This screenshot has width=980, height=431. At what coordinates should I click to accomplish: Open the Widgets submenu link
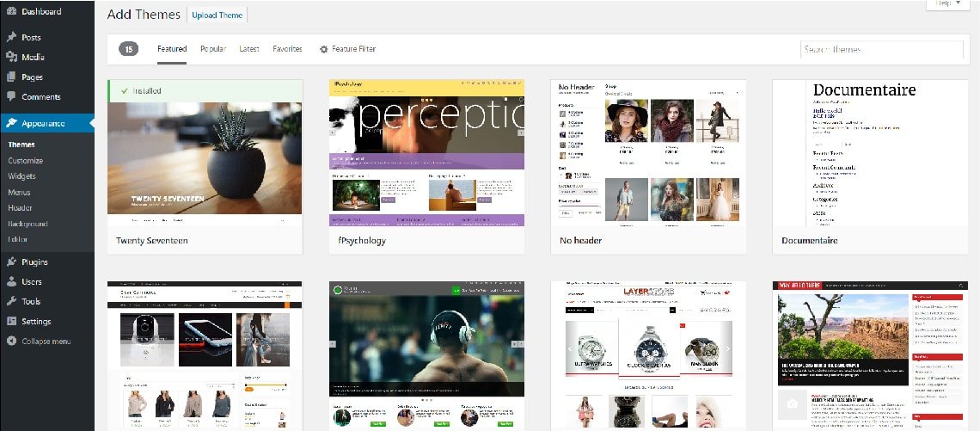tap(21, 176)
